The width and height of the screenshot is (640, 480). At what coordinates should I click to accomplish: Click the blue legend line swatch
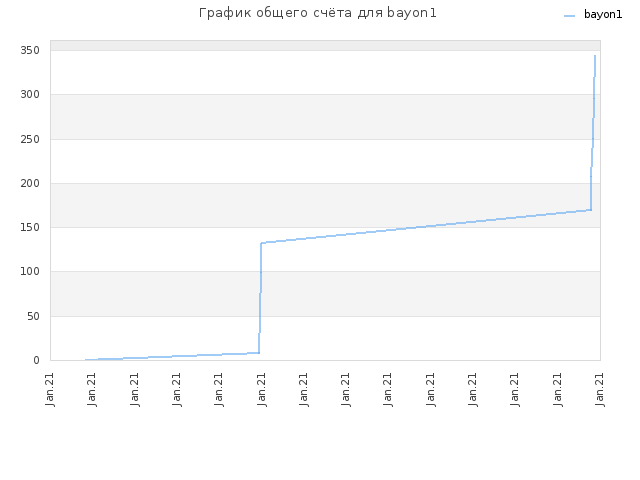tap(569, 16)
